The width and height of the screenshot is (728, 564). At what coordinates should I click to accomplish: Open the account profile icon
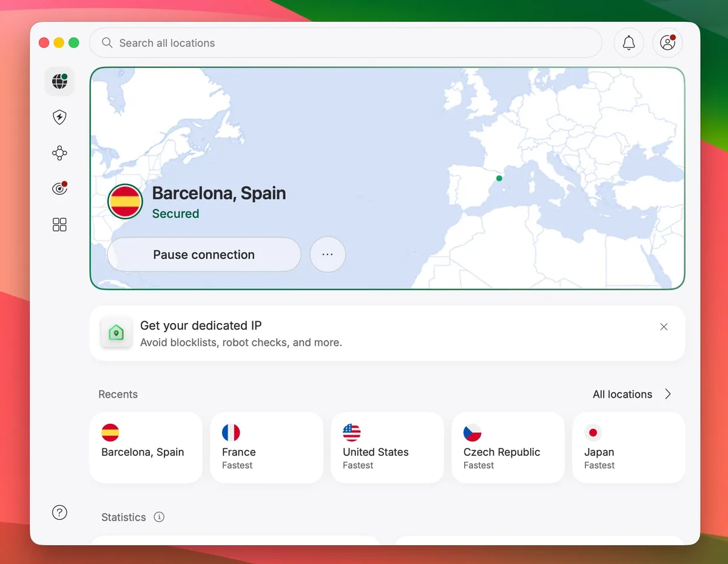[667, 43]
